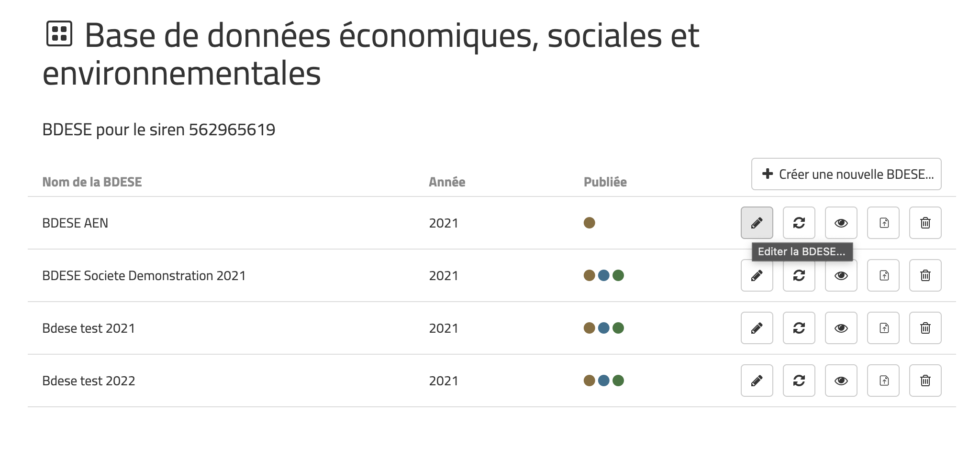Export the BDESE AEN file
Viewport: 980px width, 457px height.
coord(883,223)
